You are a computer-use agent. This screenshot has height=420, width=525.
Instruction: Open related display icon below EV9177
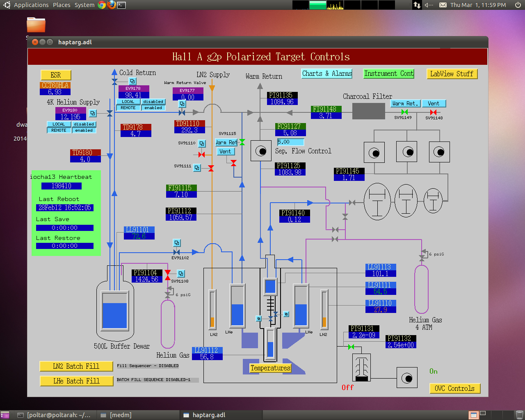(182, 104)
